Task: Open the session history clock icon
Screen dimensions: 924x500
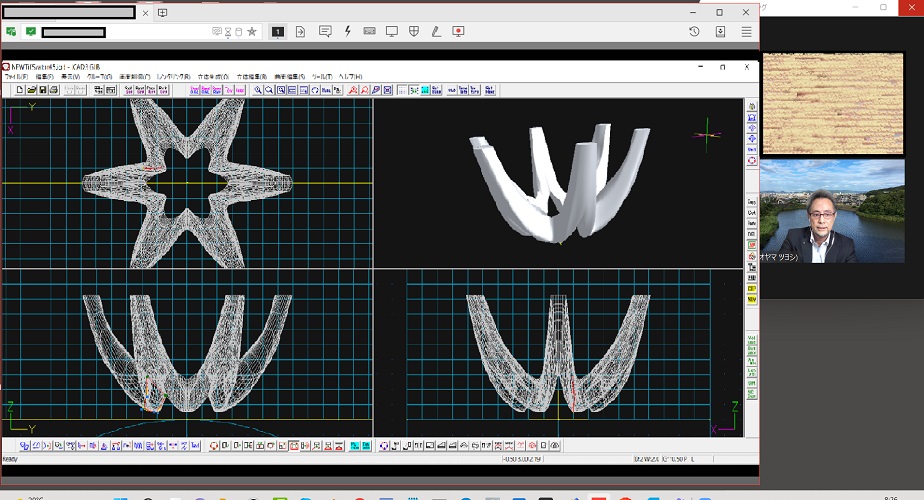Action: tap(694, 32)
